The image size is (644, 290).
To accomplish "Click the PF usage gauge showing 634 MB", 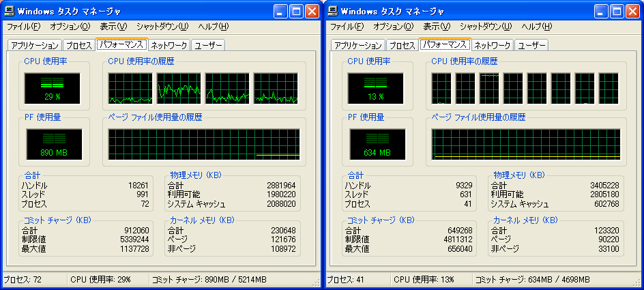I will (376, 143).
